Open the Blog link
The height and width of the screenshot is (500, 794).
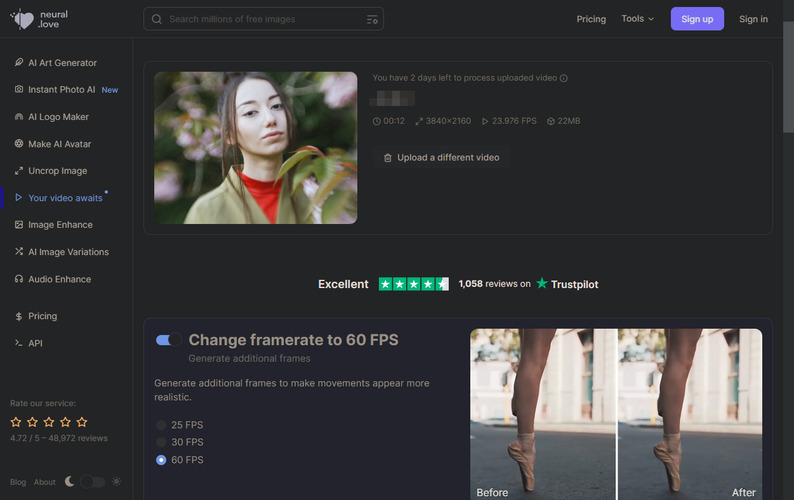(18, 482)
